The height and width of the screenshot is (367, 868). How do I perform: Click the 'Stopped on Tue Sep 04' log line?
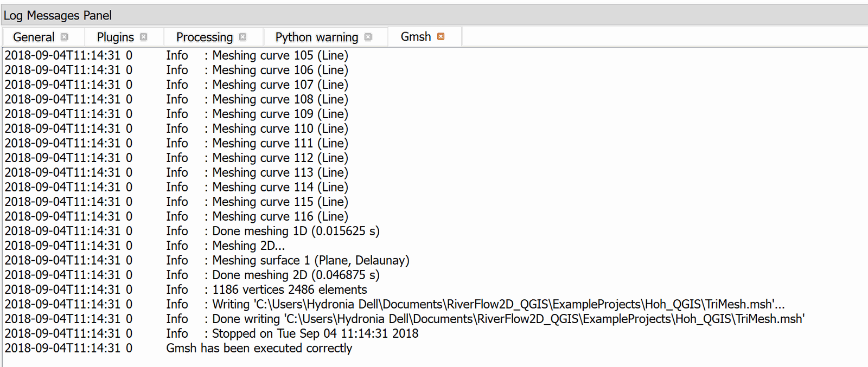tap(315, 333)
